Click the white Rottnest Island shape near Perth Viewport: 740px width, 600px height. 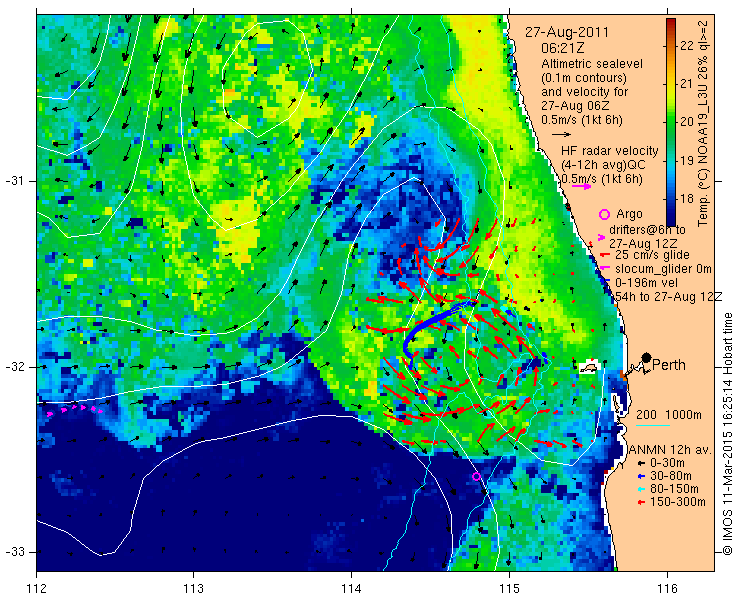(589, 366)
